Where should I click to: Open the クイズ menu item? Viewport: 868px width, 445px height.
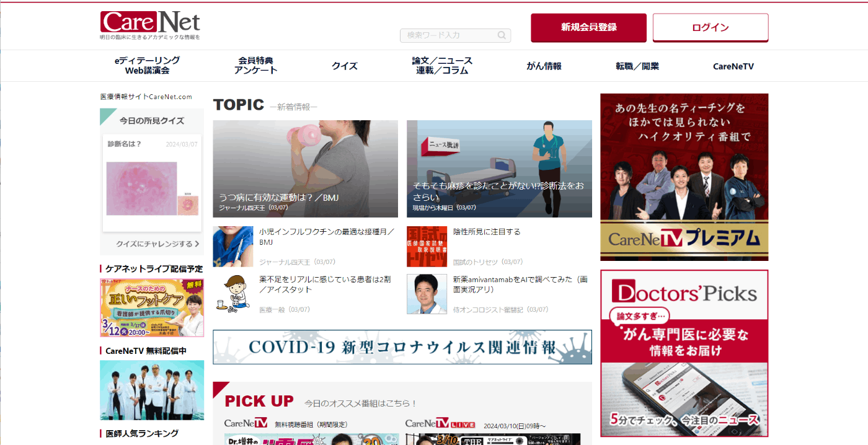click(x=345, y=66)
